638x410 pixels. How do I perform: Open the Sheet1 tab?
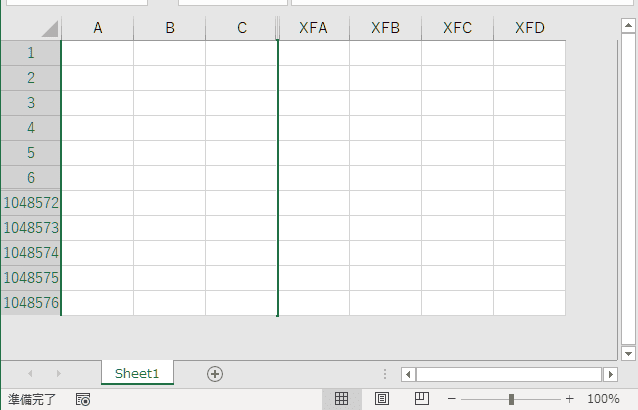(137, 373)
